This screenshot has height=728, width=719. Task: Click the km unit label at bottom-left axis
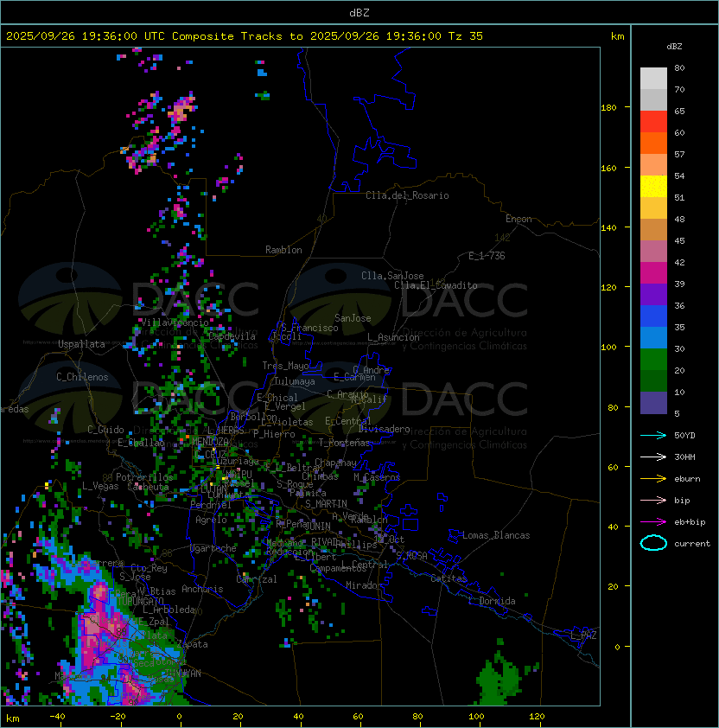coord(13,718)
